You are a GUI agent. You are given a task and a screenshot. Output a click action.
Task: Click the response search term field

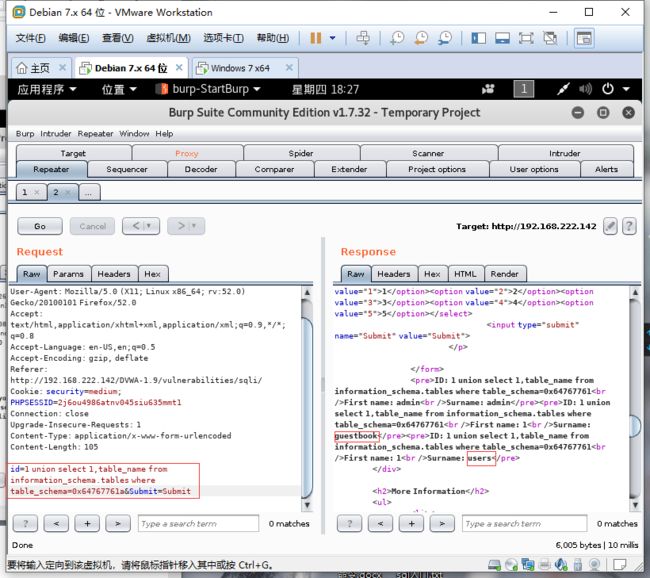[524, 524]
